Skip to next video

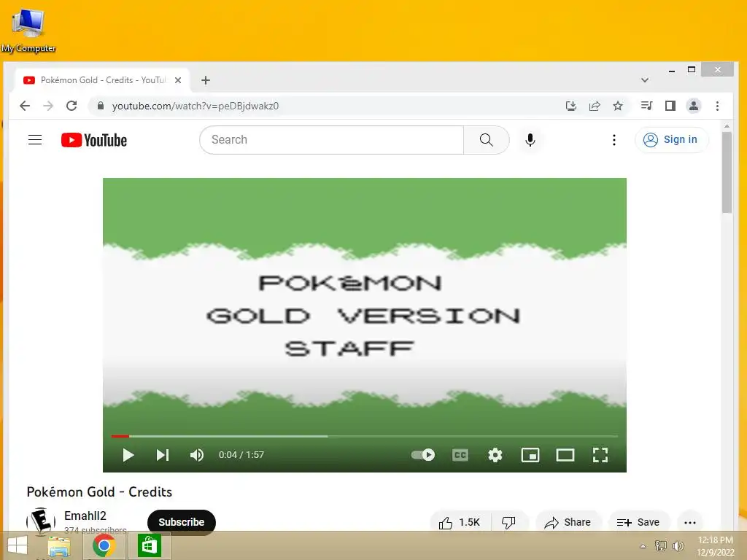[163, 455]
